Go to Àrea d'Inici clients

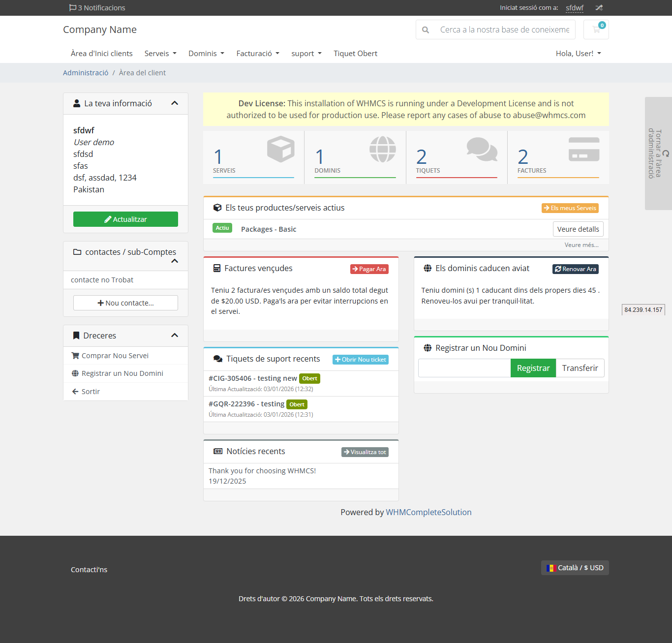click(x=101, y=54)
